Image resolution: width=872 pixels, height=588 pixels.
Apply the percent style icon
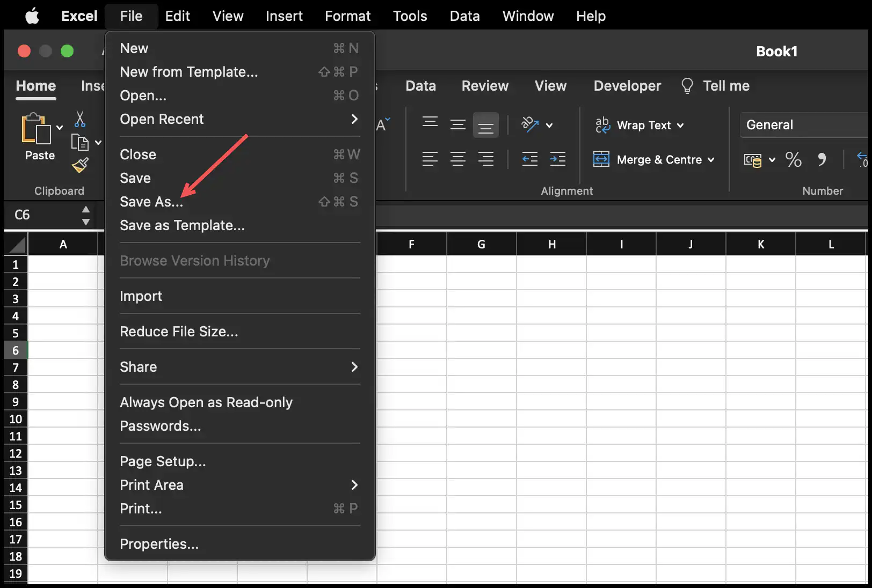793,159
